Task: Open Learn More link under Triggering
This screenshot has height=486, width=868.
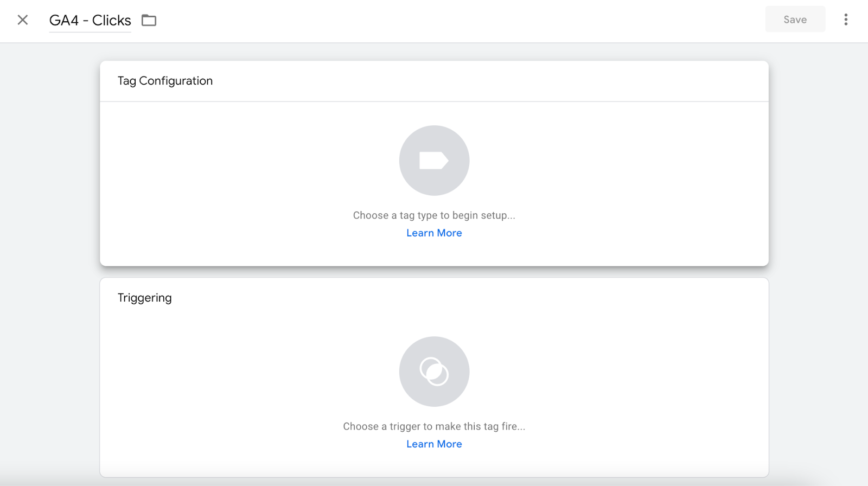Action: coord(434,444)
